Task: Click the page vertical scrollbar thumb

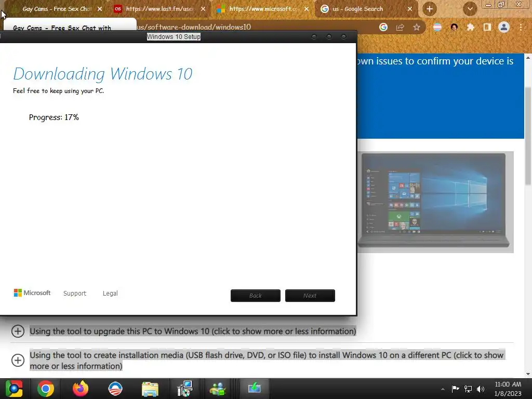Action: pyautogui.click(x=528, y=136)
